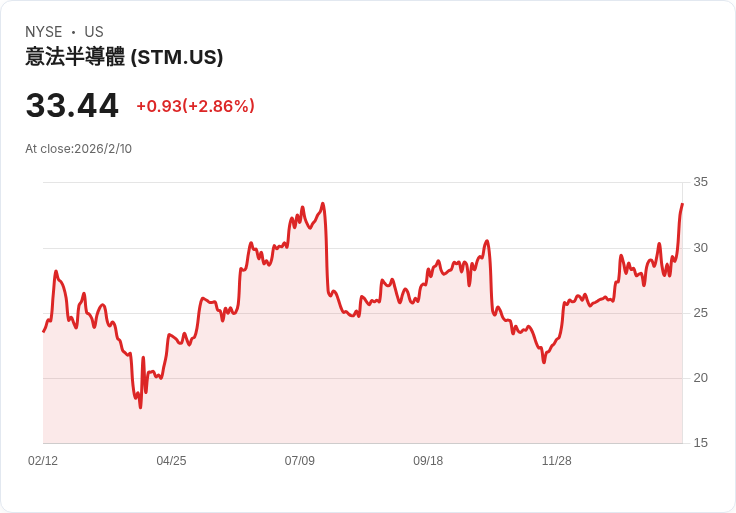Viewport: 736px width, 513px height.
Task: Click the chart peak just after 07/09
Action: 322,203
